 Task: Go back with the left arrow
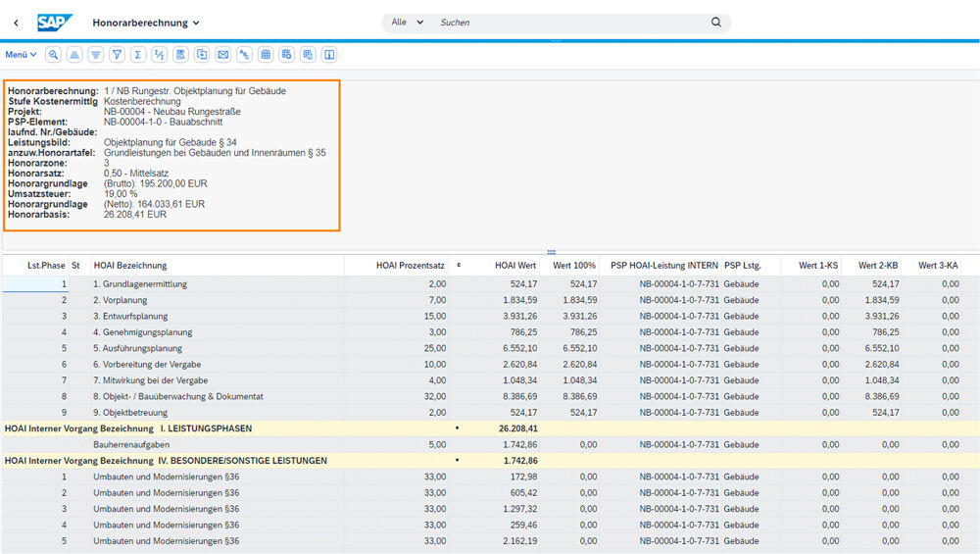(16, 22)
